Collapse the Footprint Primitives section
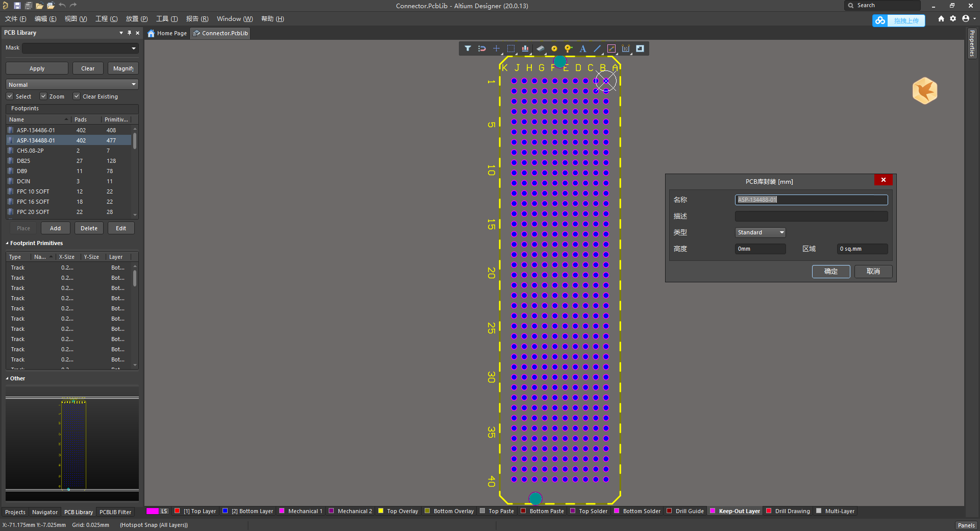This screenshot has height=531, width=980. click(x=7, y=243)
